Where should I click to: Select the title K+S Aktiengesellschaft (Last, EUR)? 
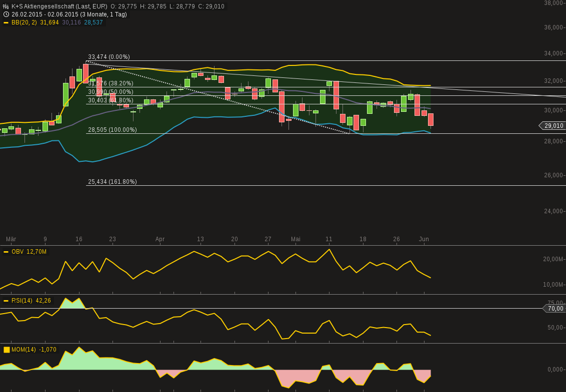click(x=59, y=6)
